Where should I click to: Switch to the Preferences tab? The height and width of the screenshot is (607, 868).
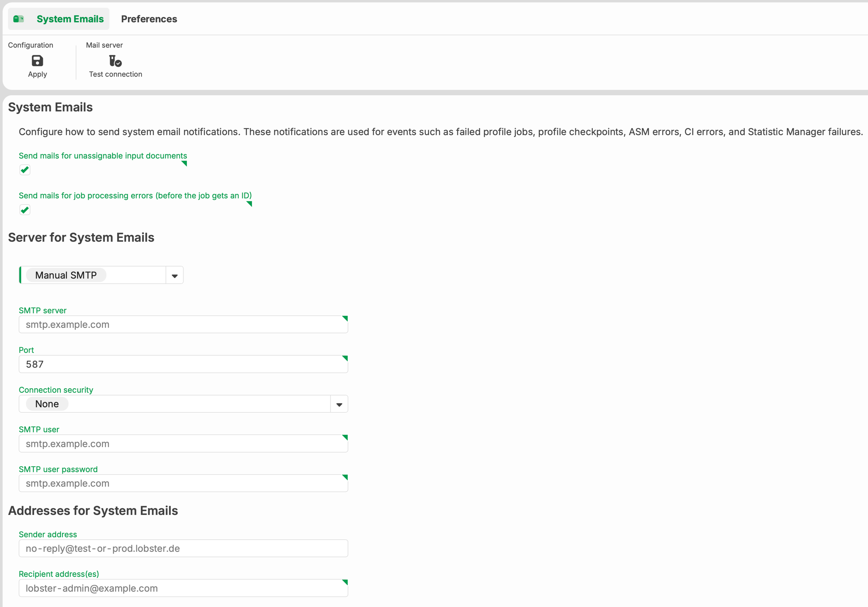149,19
